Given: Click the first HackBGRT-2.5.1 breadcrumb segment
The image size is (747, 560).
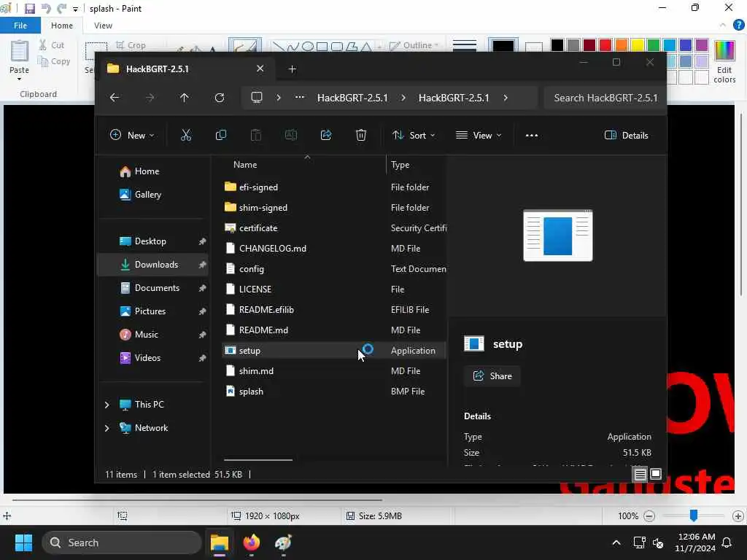Looking at the screenshot, I should tap(352, 98).
